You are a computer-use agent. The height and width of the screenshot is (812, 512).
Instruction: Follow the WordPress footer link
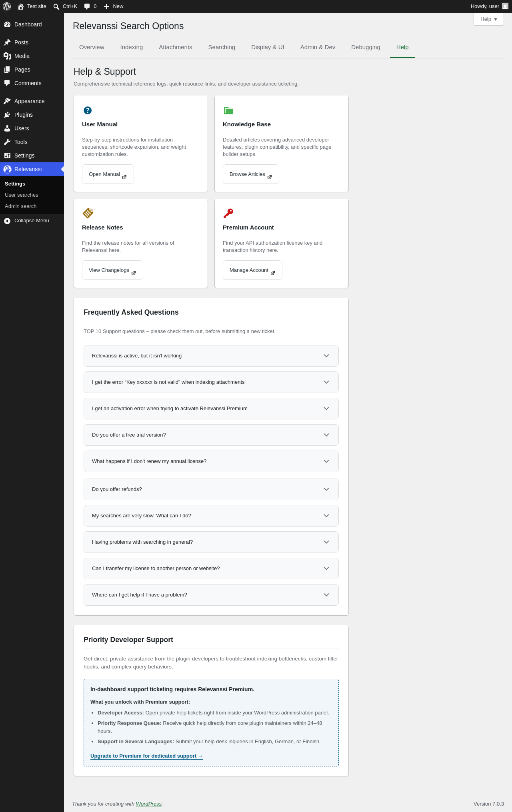(x=149, y=804)
